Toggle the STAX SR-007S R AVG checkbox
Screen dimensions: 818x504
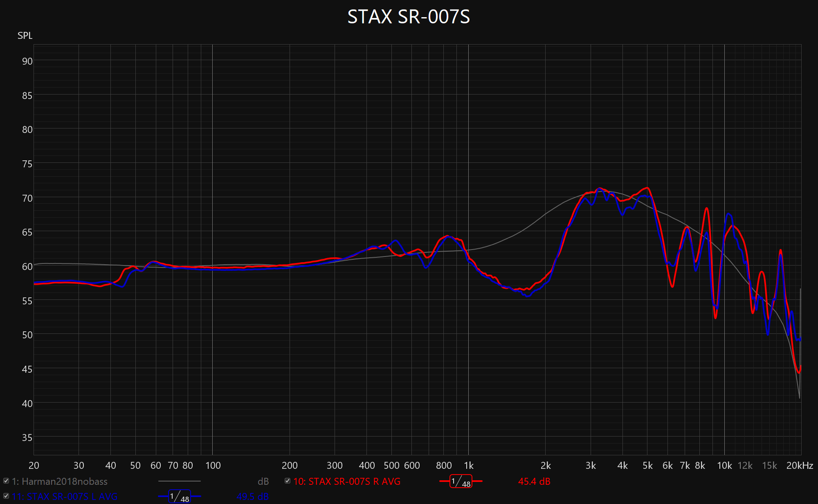288,481
